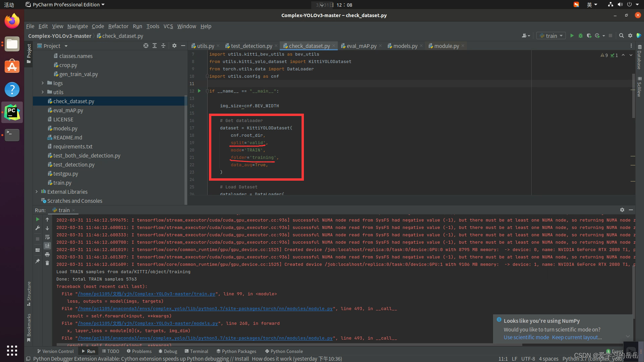Expand External Libraries node
Viewport: 644px width, 362px height.
[x=37, y=191]
